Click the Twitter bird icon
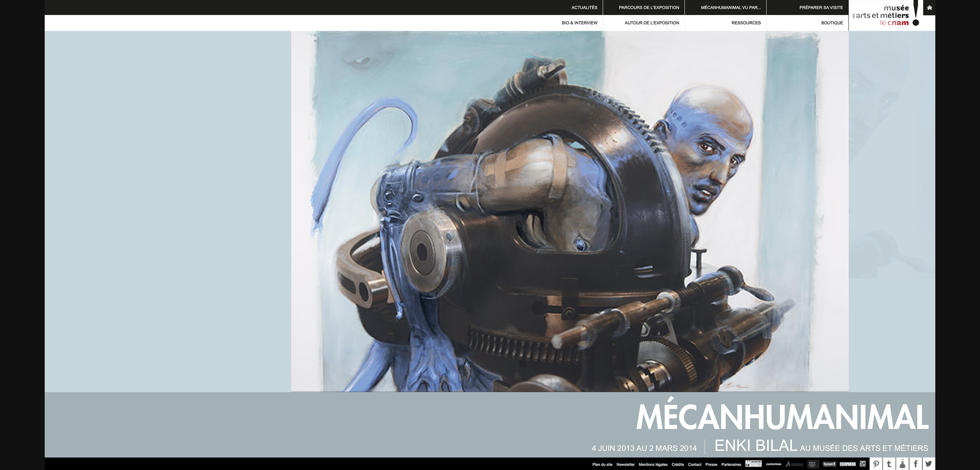980x470 pixels. (929, 464)
